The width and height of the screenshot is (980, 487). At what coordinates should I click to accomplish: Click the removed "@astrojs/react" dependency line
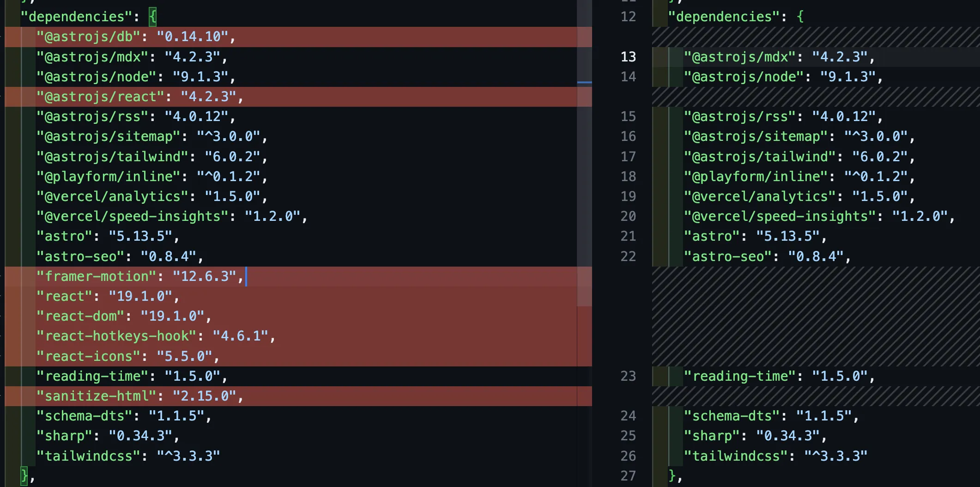point(139,97)
